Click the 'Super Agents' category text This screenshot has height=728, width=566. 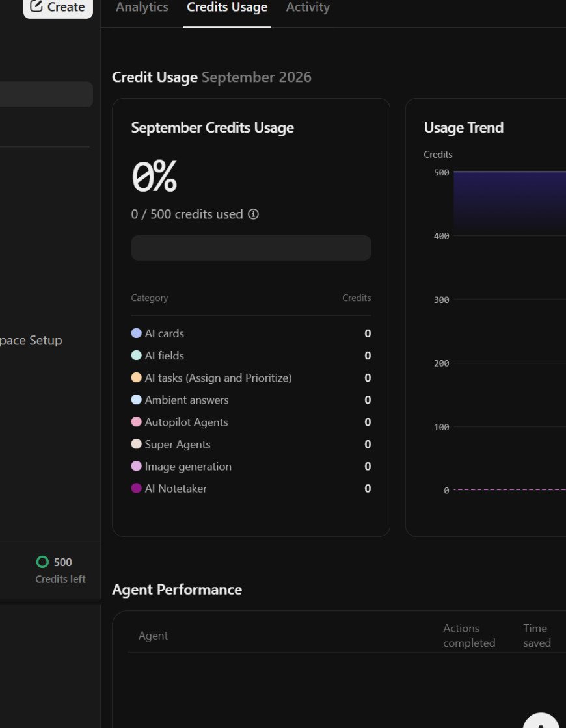click(x=178, y=445)
